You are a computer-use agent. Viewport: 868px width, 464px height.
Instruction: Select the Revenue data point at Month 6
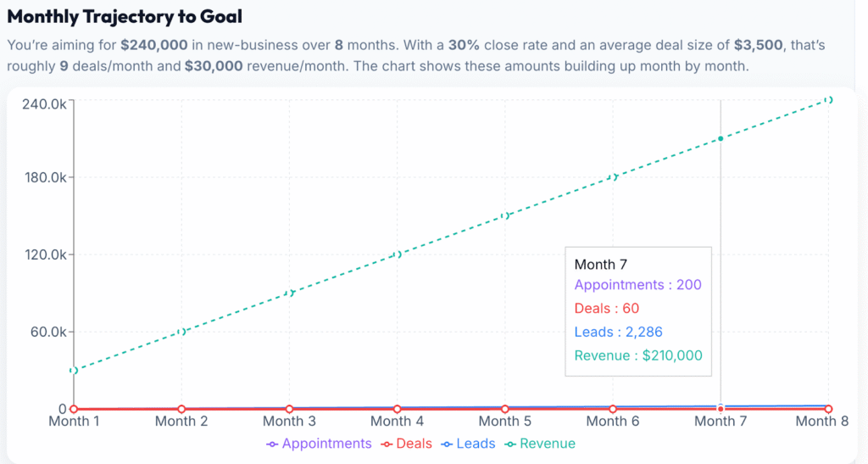coord(613,177)
